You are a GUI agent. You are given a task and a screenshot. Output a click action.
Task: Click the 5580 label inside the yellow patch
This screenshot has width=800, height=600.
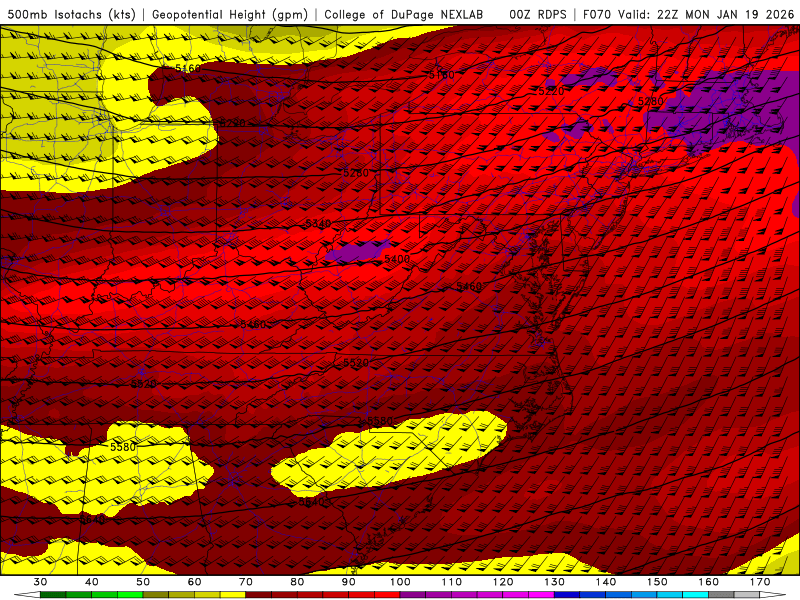(x=123, y=447)
